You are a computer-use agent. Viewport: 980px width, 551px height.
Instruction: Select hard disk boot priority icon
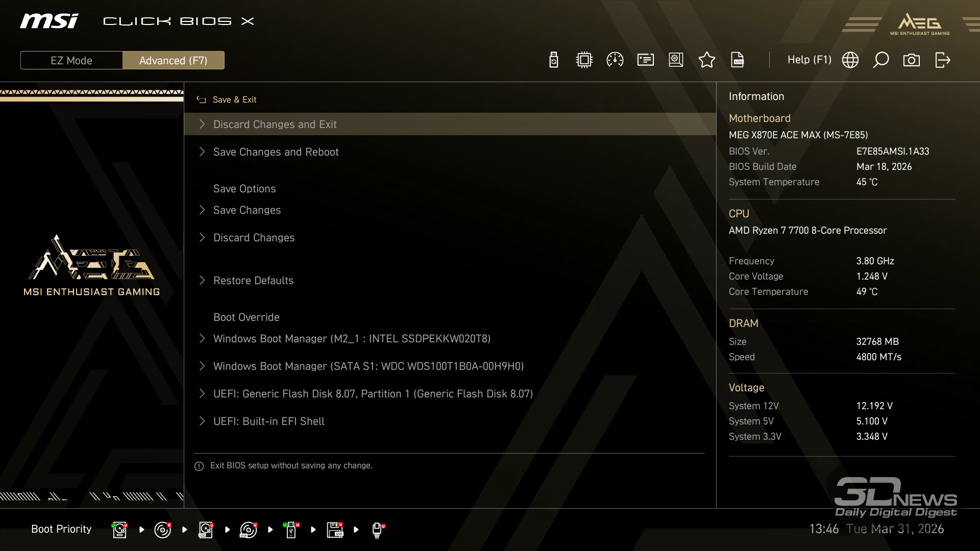119,530
